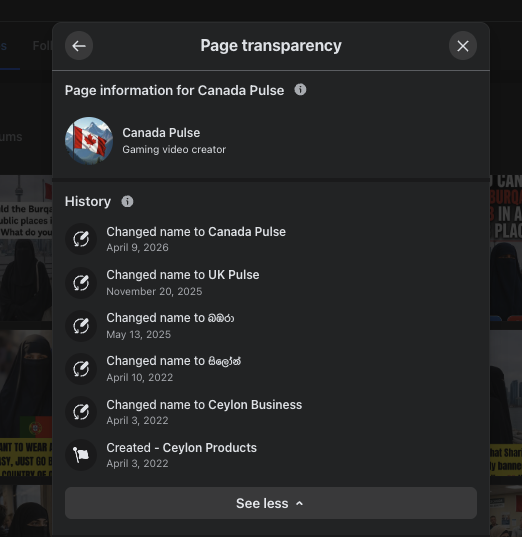This screenshot has height=537, width=522.
Task: Click the flag icon for Created - Ceylon Products
Action: [81, 455]
